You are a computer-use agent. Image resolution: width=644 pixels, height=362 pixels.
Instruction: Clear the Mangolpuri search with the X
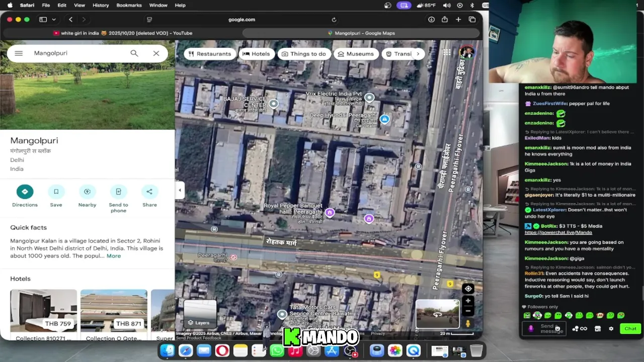tap(156, 53)
